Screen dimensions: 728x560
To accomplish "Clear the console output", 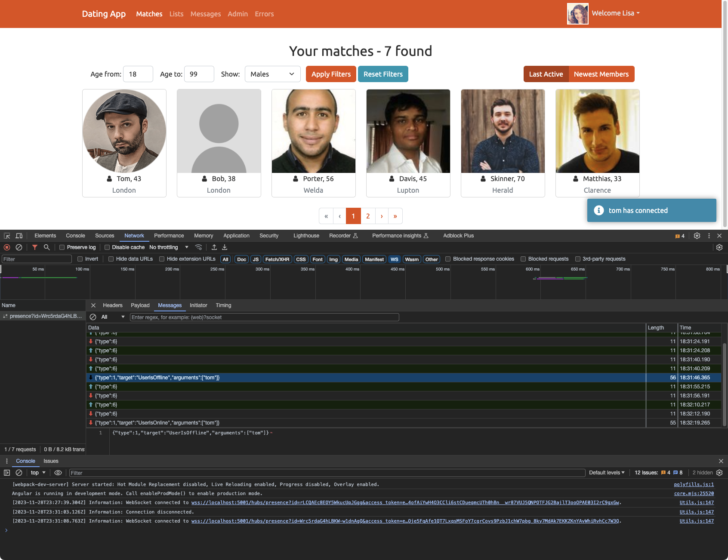I will [x=19, y=473].
